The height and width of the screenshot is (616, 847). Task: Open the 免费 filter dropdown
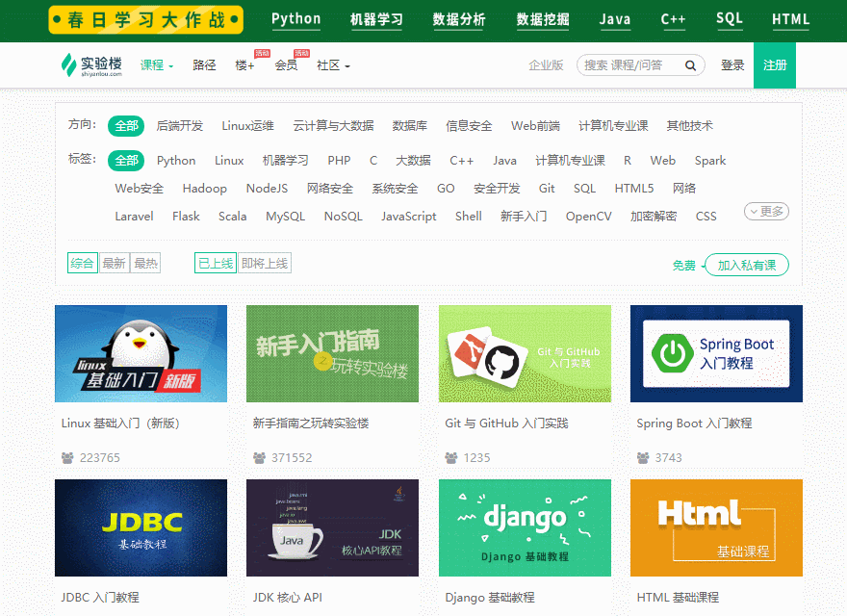687,266
